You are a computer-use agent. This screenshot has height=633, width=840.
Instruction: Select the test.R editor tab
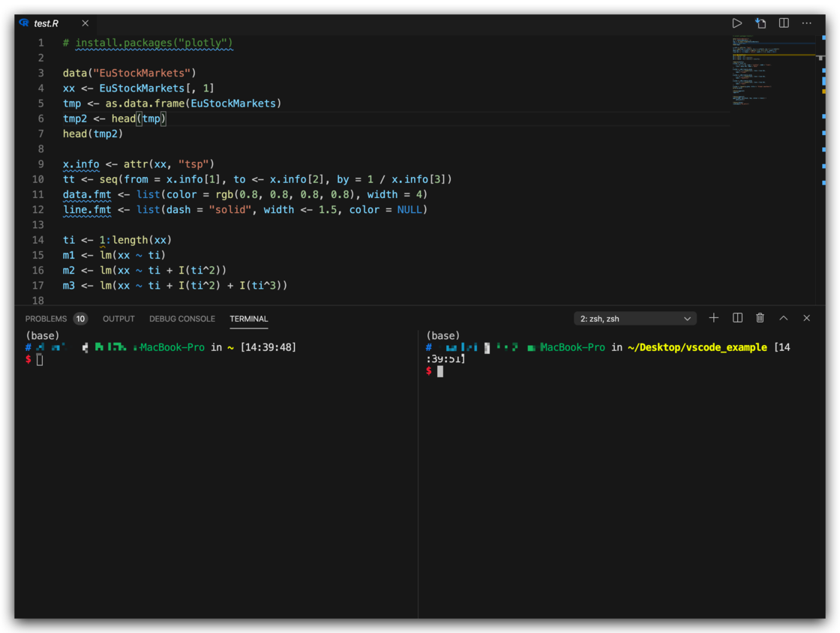tap(46, 23)
